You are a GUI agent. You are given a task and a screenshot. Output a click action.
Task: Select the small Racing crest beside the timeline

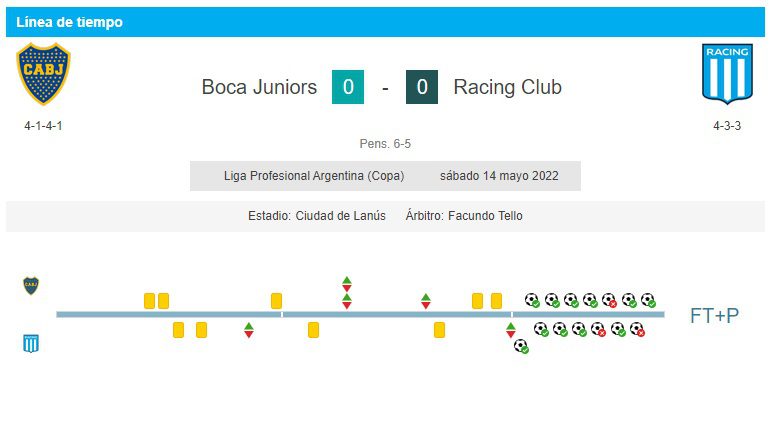(x=31, y=344)
